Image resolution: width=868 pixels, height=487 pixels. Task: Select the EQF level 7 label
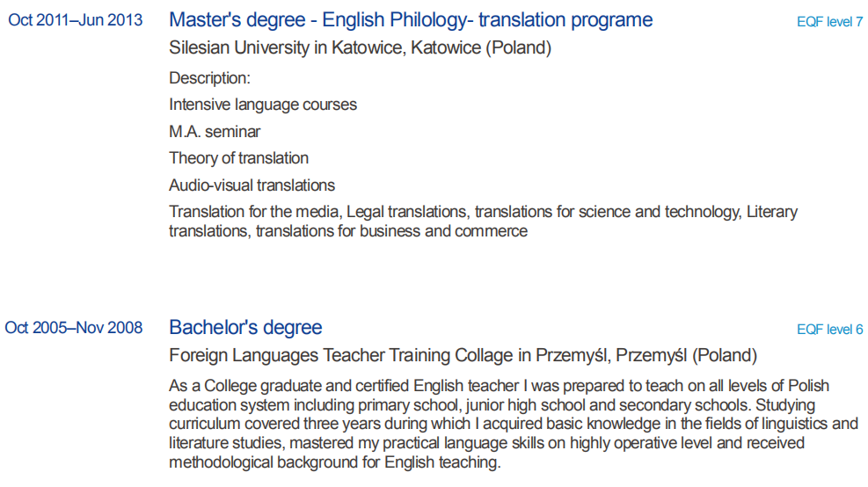pos(829,22)
